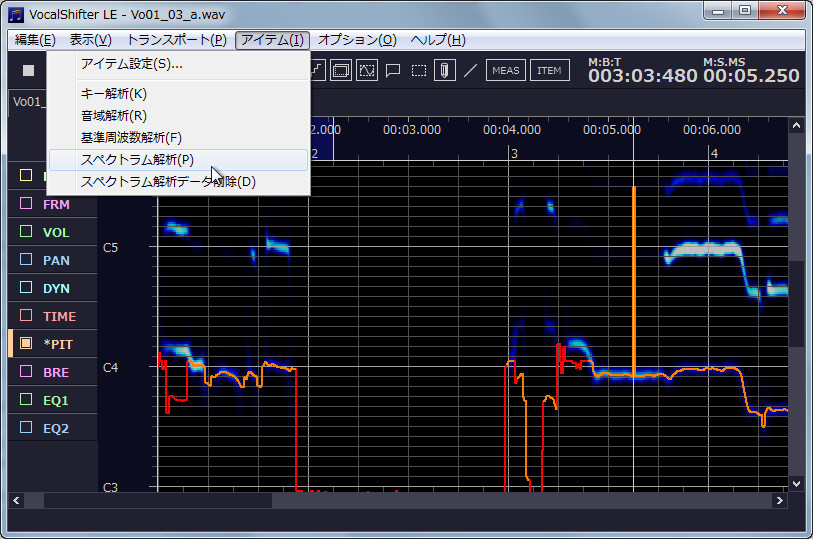This screenshot has width=813, height=539.
Task: Click the M:B:T position readout 003:03:480
Action: (642, 76)
